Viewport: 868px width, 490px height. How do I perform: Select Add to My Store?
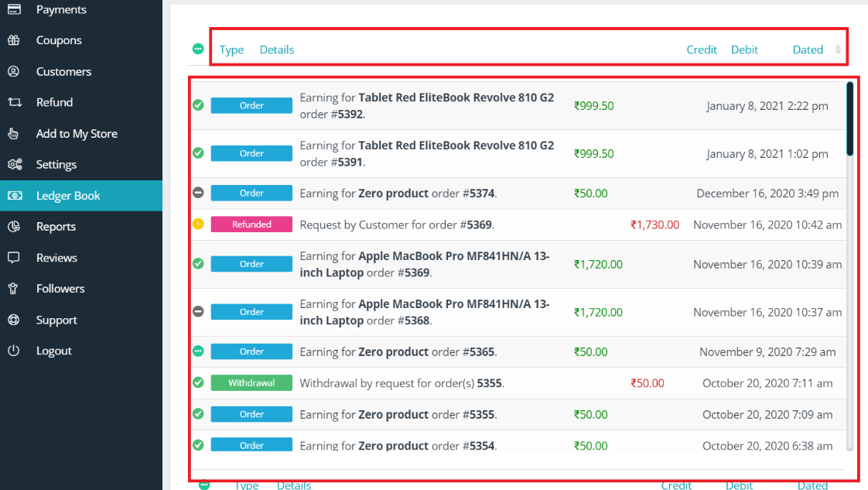click(x=80, y=133)
